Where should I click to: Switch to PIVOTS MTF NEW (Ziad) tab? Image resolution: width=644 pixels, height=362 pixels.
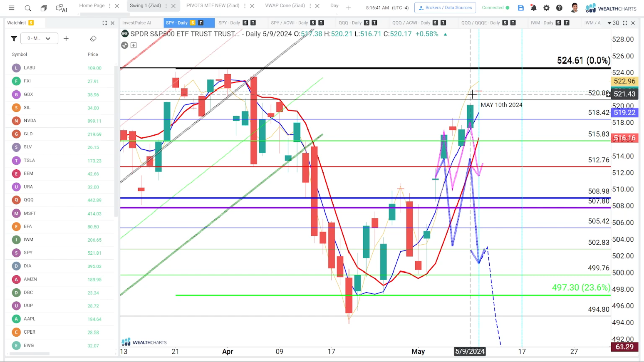click(x=213, y=6)
